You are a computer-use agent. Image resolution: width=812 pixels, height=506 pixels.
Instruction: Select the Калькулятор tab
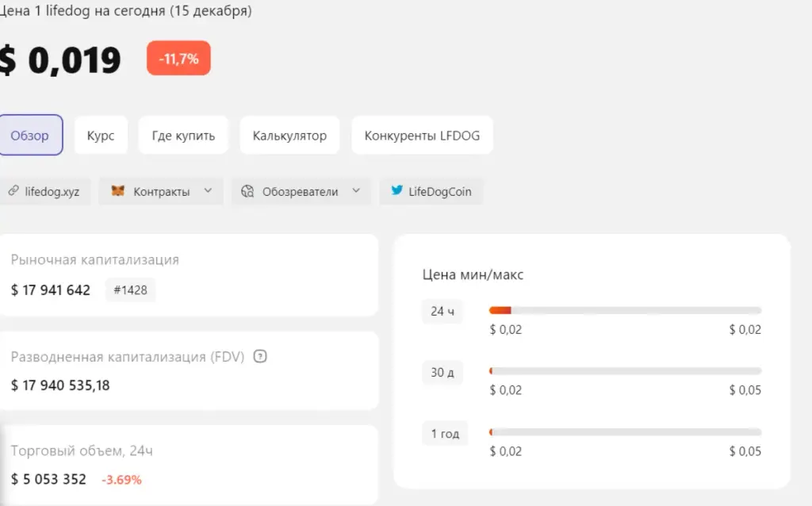coord(289,135)
